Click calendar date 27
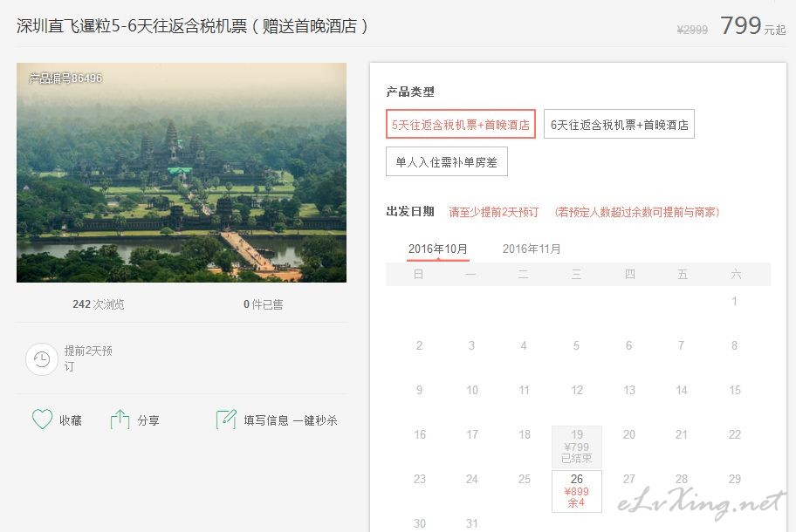This screenshot has width=796, height=532. click(x=629, y=480)
